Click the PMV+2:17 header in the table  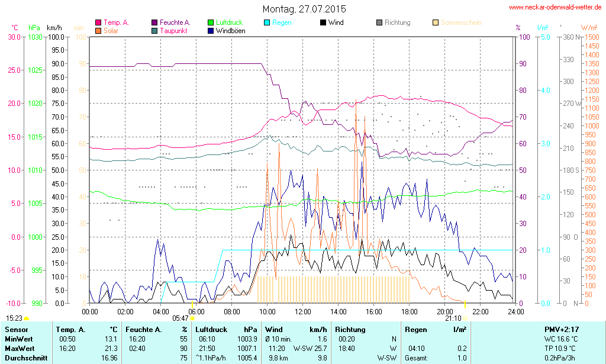coord(563,329)
